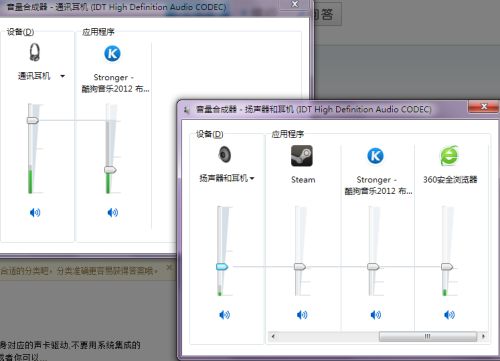Click the speaker device icon above 扬声器和耳机
The height and width of the screenshot is (361, 500).
(x=225, y=154)
